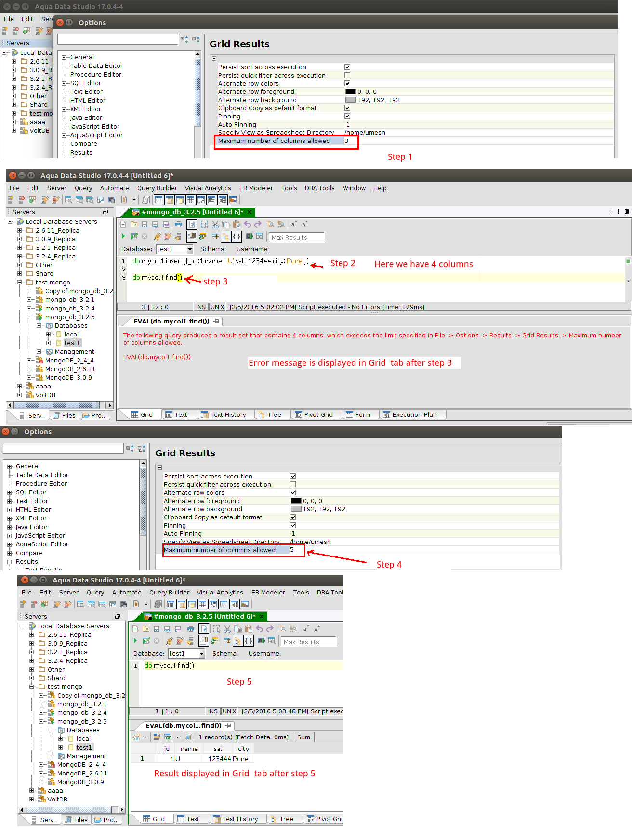Click the search field in the Options dialog showing 3
632x840 pixels.
118,39
